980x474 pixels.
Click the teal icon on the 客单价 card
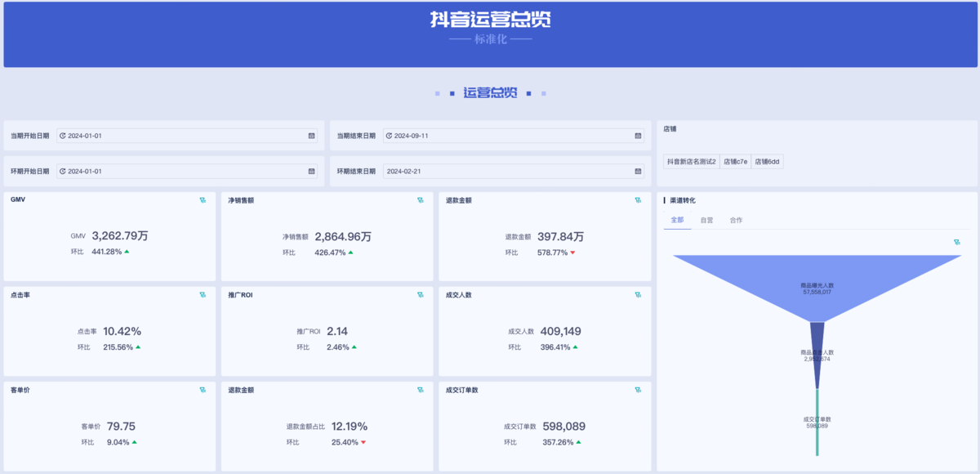203,390
